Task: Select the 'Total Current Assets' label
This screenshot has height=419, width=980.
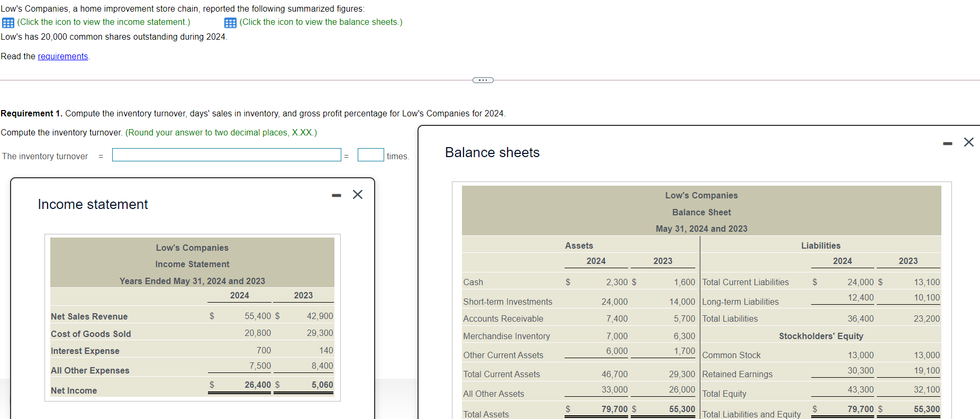Action: pos(502,374)
